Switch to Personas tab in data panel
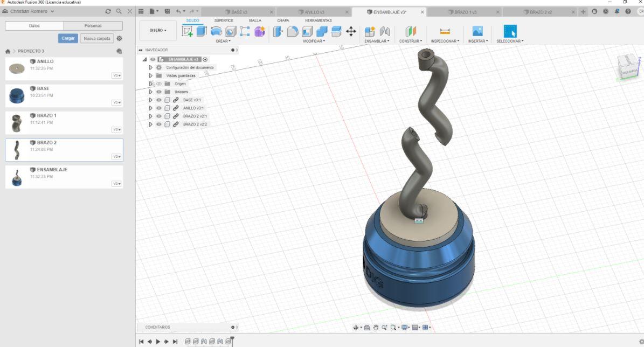Image resolution: width=644 pixels, height=347 pixels. click(93, 25)
